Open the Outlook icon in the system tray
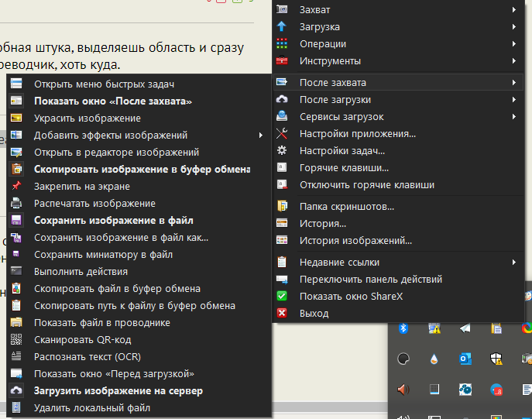 [x=465, y=359]
